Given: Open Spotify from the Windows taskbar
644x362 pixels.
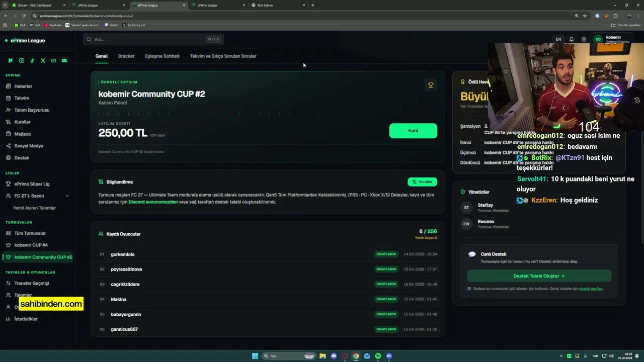Looking at the screenshot, I should click(378, 356).
